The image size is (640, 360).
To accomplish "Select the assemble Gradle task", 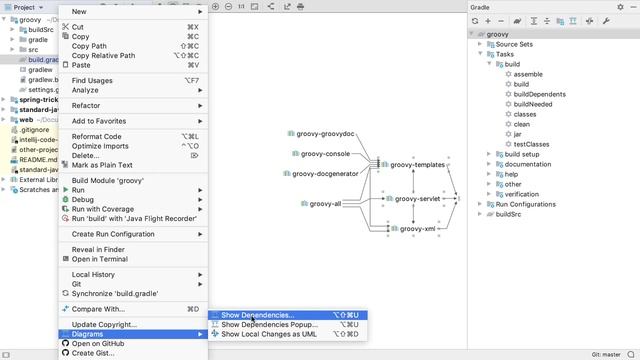I will tap(528, 74).
